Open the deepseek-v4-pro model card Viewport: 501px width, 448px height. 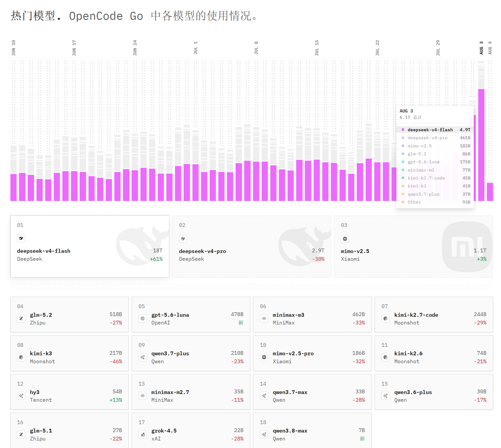tap(252, 246)
